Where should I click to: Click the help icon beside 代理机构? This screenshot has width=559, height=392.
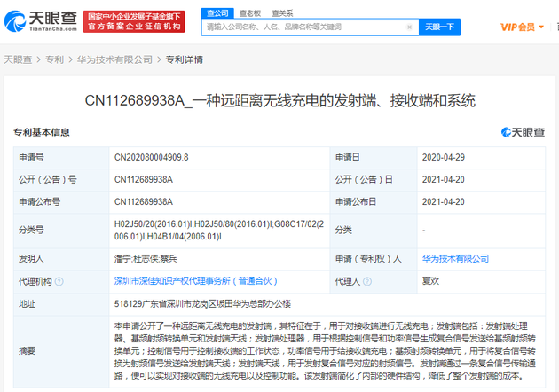pyautogui.click(x=59, y=282)
